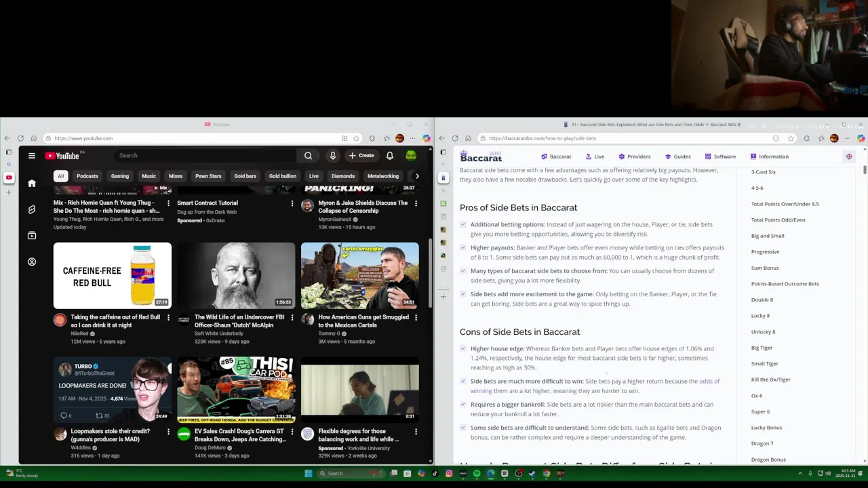The height and width of the screenshot is (488, 868).
Task: Click the YouTube search magnifier button
Action: (308, 156)
